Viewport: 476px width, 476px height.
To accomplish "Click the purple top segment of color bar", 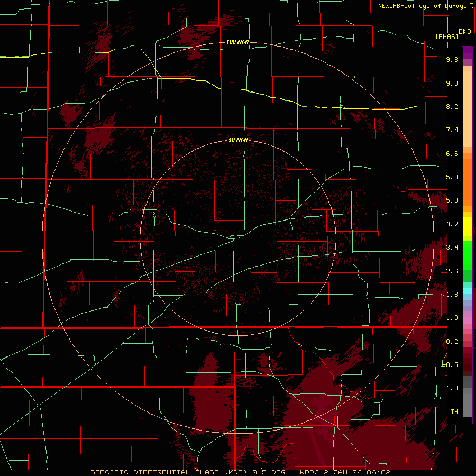I will (467, 53).
